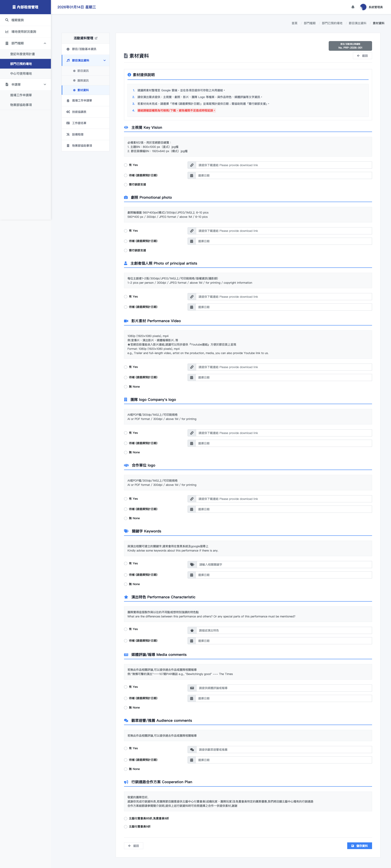Select 有 Yes radio under 主視覺 Key Vision
Screen dimensions: 391x868
(125, 165)
